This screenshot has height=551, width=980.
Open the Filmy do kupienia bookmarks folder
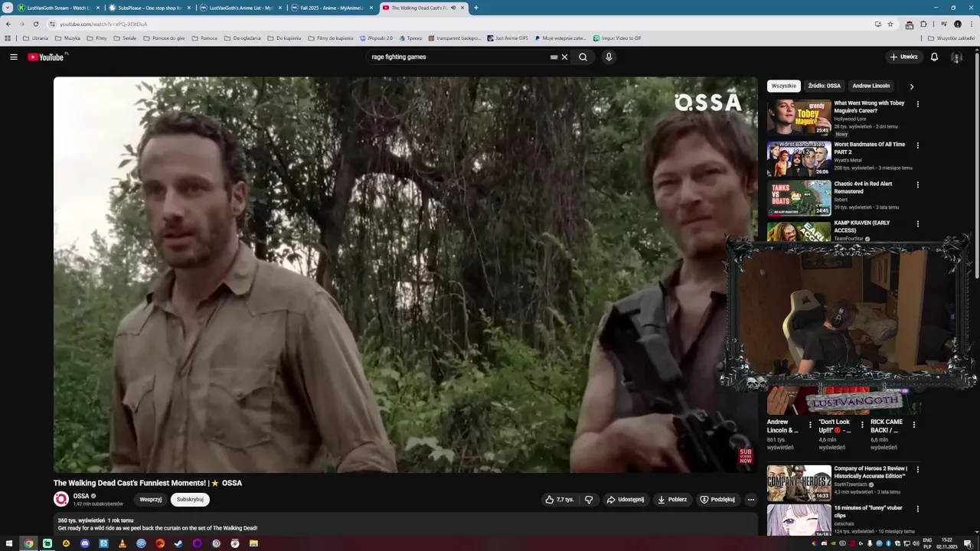[x=331, y=37]
